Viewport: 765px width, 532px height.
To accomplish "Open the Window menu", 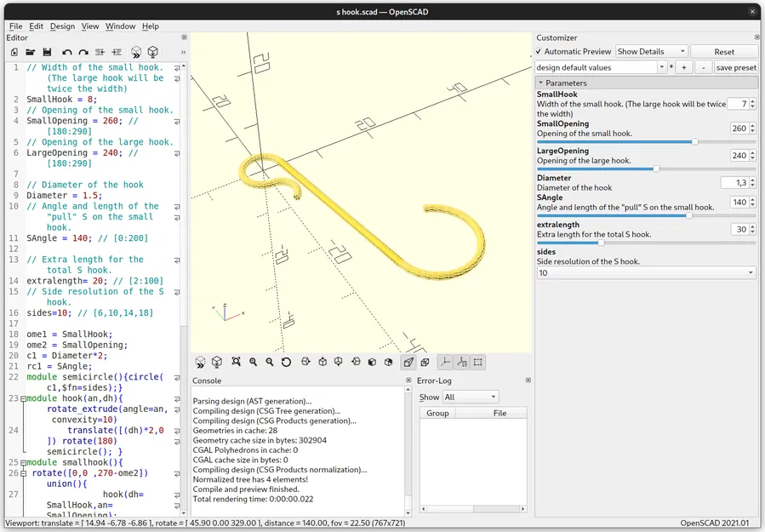I will point(120,26).
